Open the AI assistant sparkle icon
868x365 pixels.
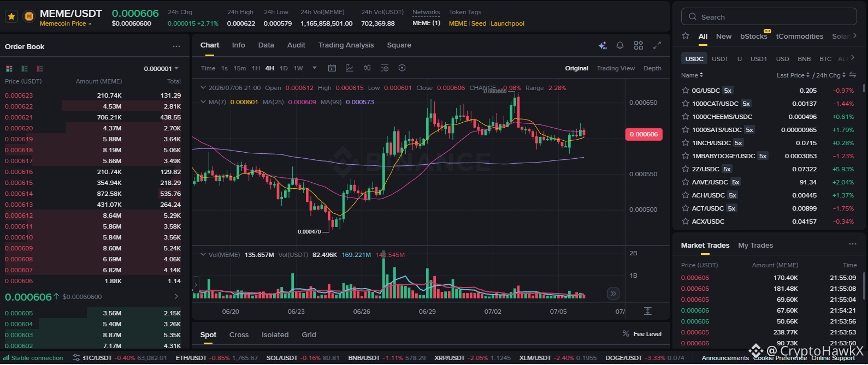[603, 45]
